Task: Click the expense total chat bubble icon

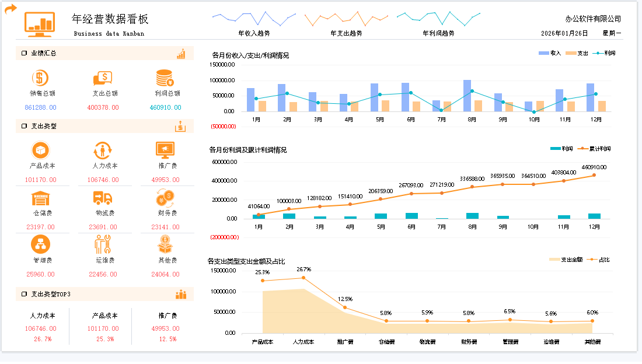Action: [x=102, y=78]
